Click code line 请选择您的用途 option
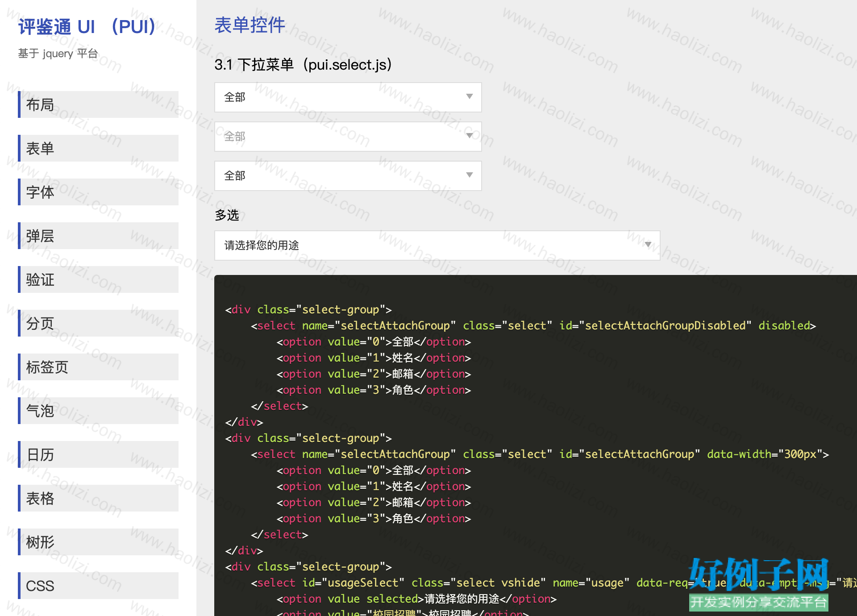 click(416, 599)
